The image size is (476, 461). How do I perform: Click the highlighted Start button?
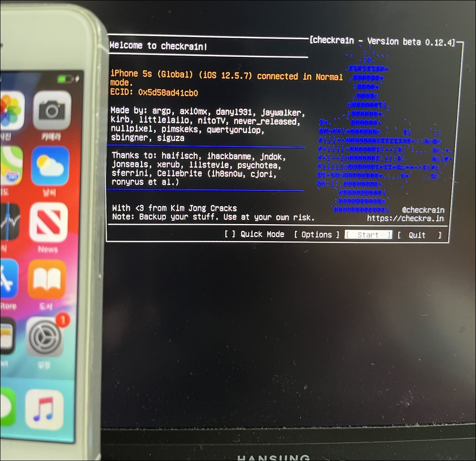(368, 234)
